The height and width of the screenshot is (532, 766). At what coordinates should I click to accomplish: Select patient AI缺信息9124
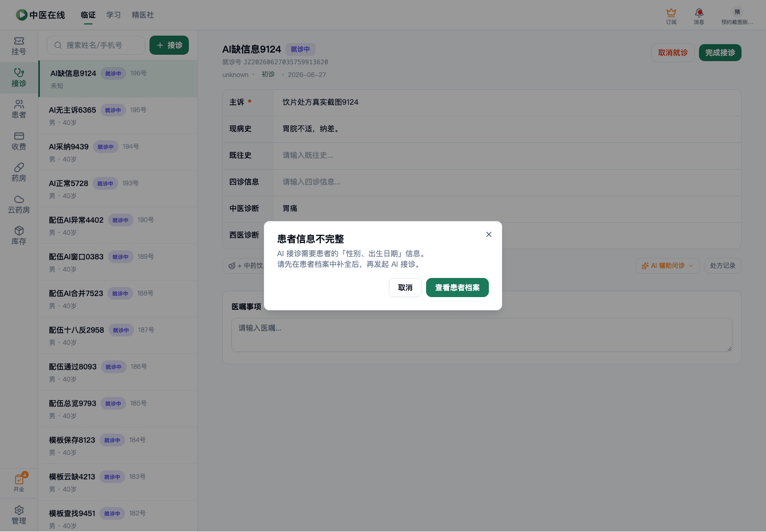[118, 79]
